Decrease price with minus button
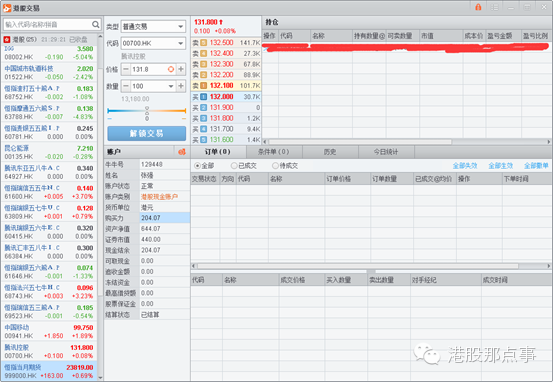 coord(126,69)
